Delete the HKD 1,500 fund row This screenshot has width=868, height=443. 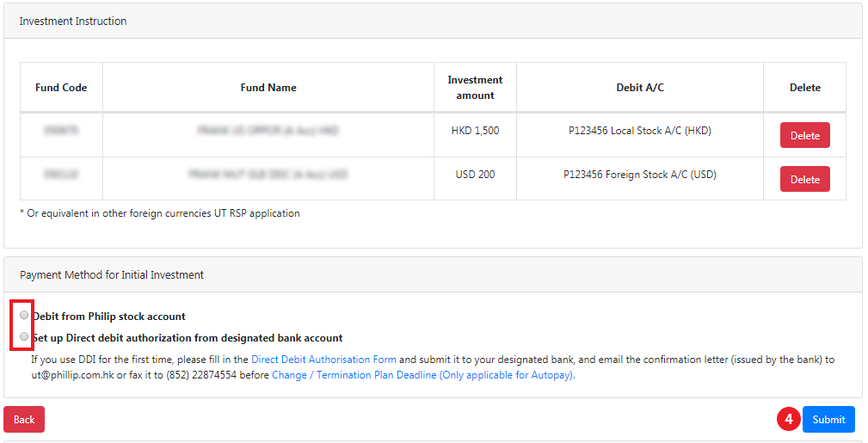point(804,136)
